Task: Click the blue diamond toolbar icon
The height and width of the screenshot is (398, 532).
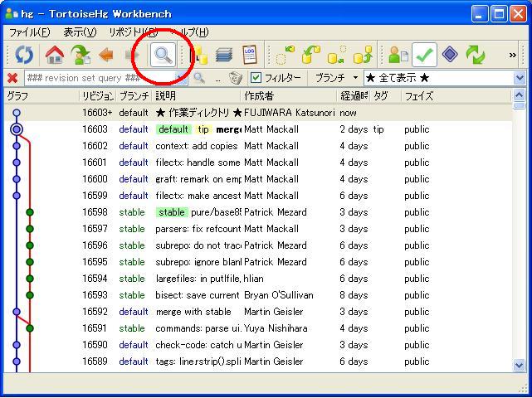Action: [x=450, y=54]
